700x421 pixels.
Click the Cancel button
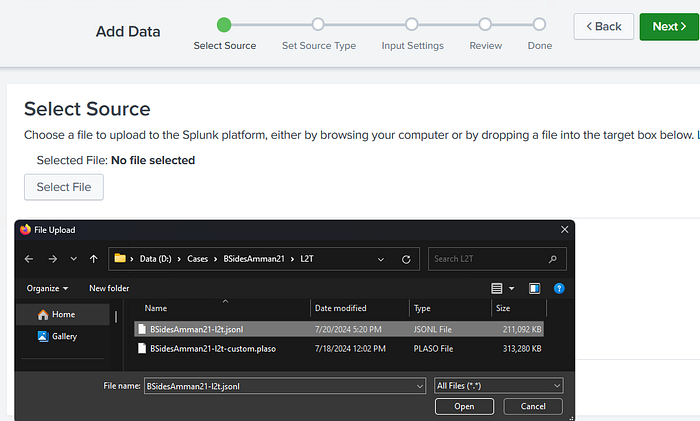click(x=533, y=407)
